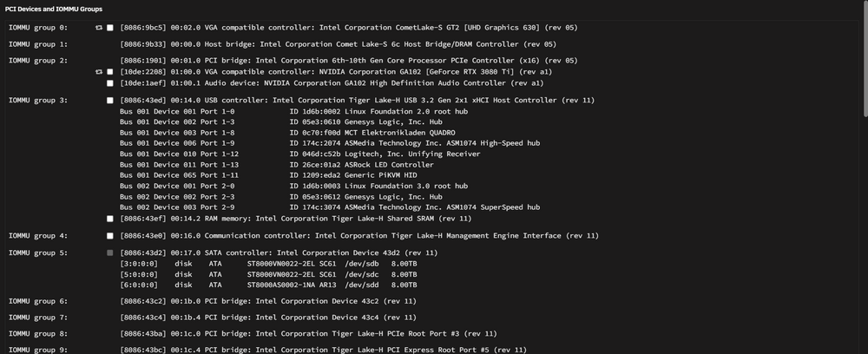Click the /dev/sdb ST8000VN0022 disk row
This screenshot has height=354, width=868.
click(268, 264)
